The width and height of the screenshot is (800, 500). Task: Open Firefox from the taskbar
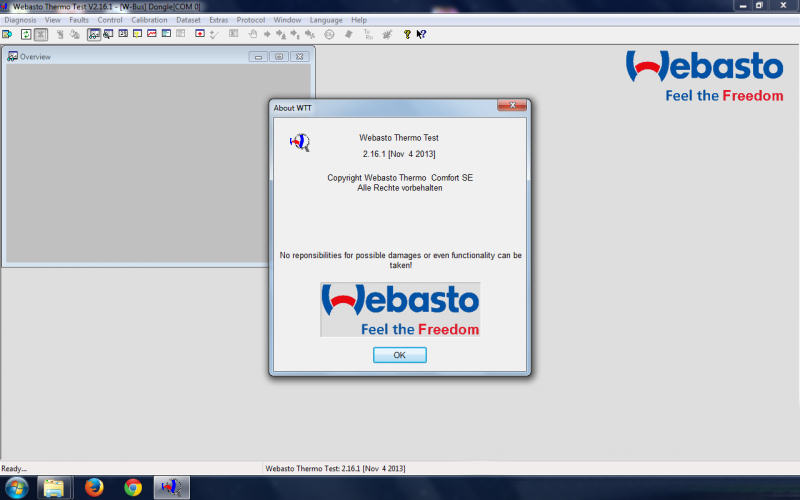tap(95, 487)
